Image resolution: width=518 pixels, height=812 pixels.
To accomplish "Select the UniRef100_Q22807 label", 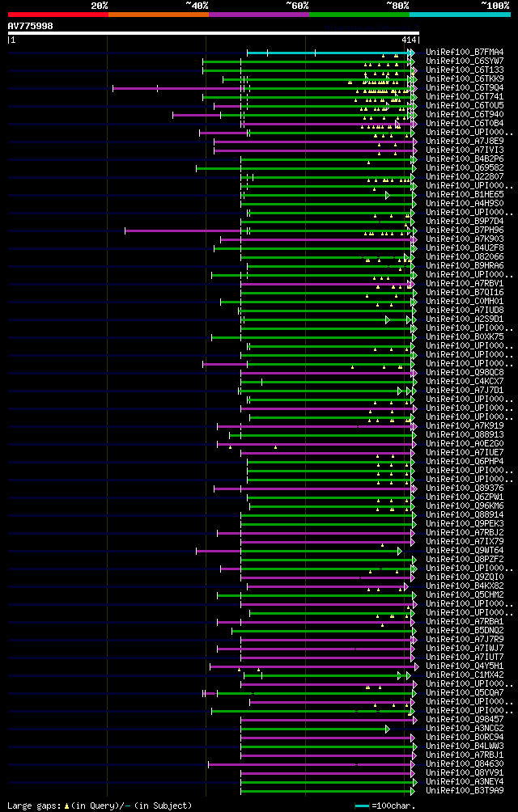I will 464,176.
